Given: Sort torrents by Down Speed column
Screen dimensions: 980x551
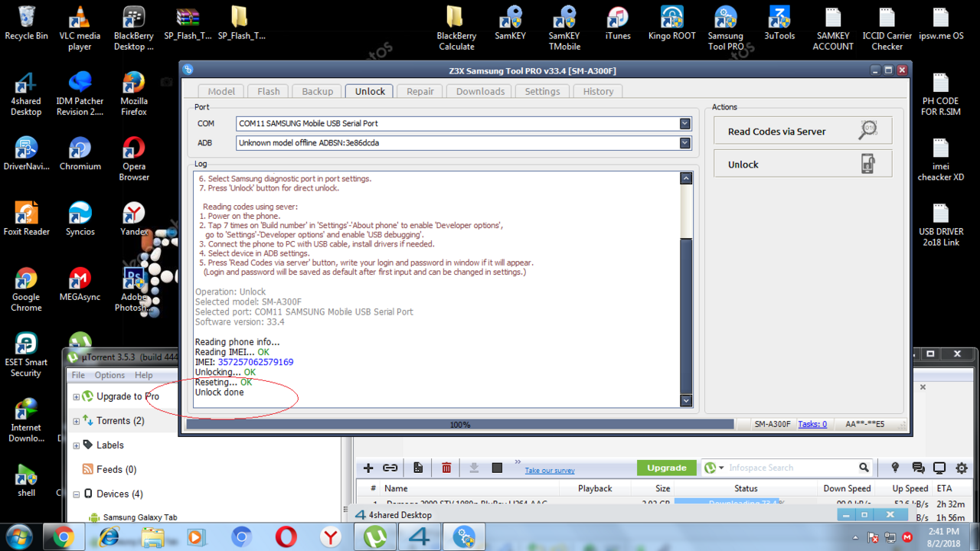Looking at the screenshot, I should (847, 488).
